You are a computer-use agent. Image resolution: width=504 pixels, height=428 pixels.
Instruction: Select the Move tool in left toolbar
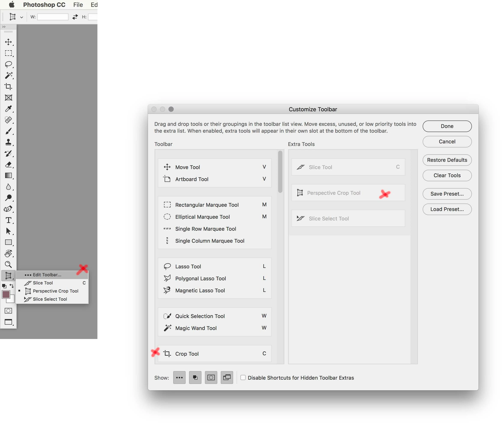click(x=8, y=42)
